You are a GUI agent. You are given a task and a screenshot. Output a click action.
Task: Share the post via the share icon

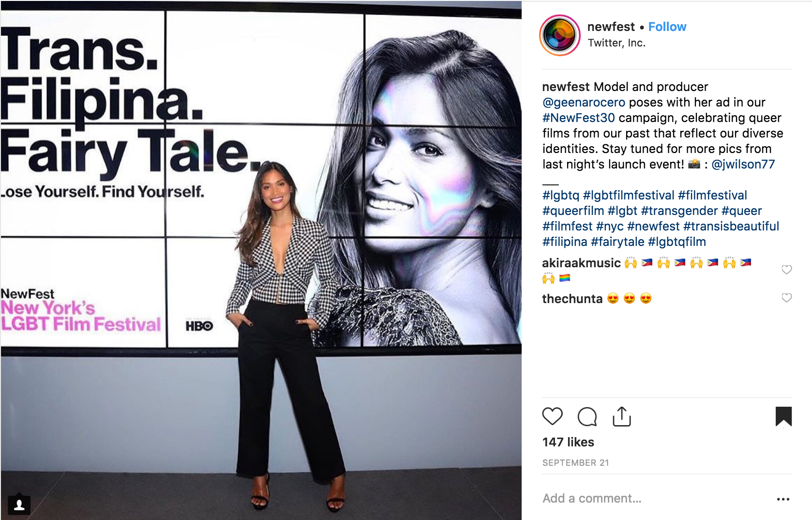pos(622,416)
